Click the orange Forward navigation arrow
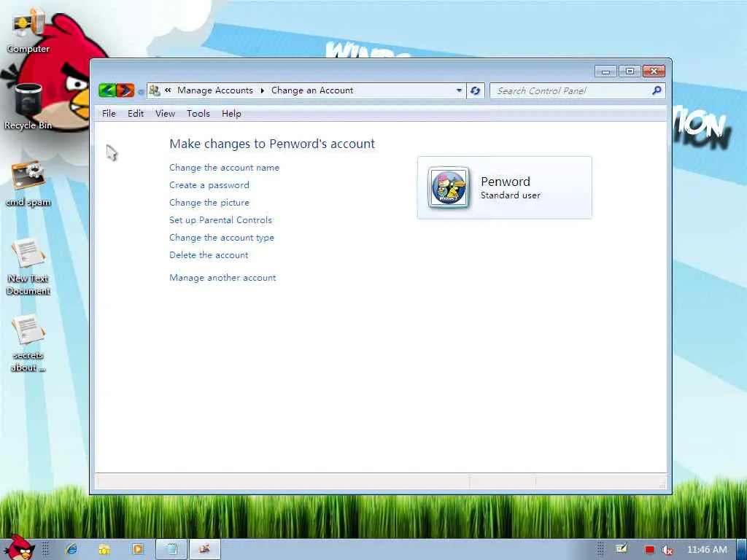This screenshot has width=747, height=560. [125, 90]
